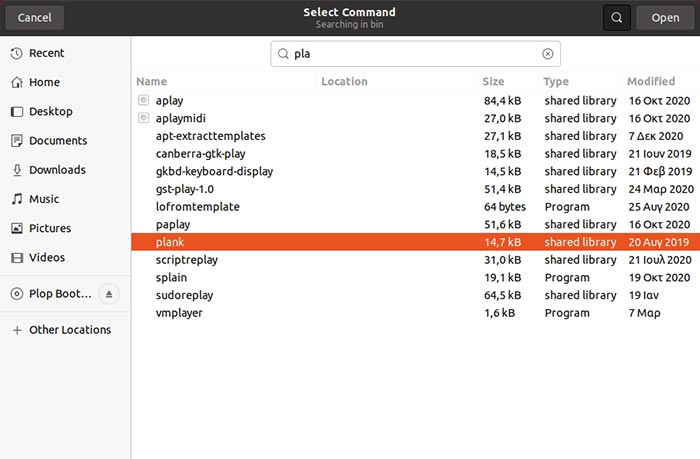Click the magnifier icon inside the search box
The height and width of the screenshot is (459, 700).
283,54
